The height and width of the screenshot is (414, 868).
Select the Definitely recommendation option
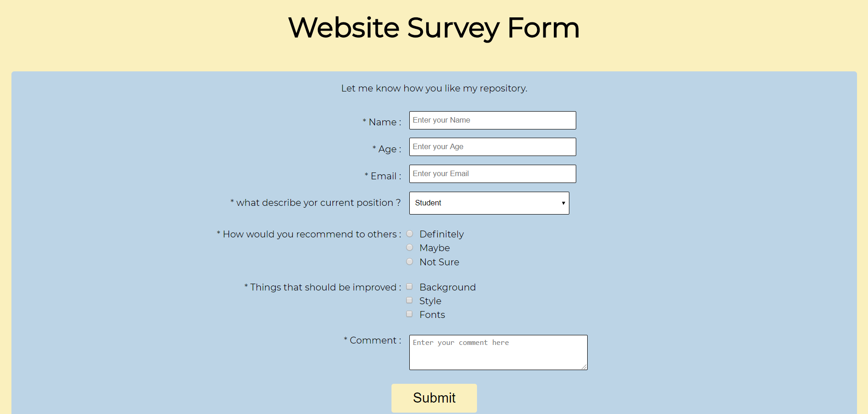pos(409,234)
